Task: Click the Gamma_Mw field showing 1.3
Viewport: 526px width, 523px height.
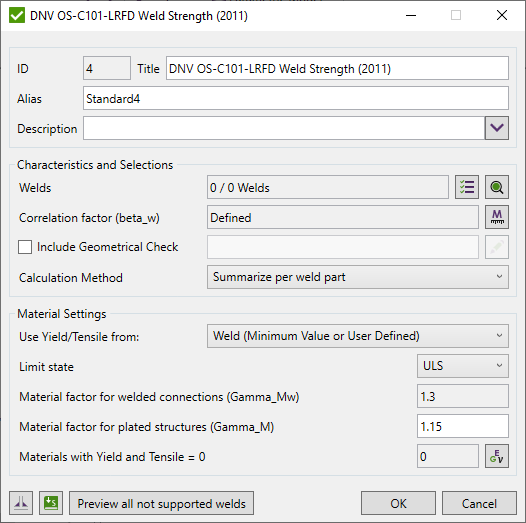Action: [463, 396]
